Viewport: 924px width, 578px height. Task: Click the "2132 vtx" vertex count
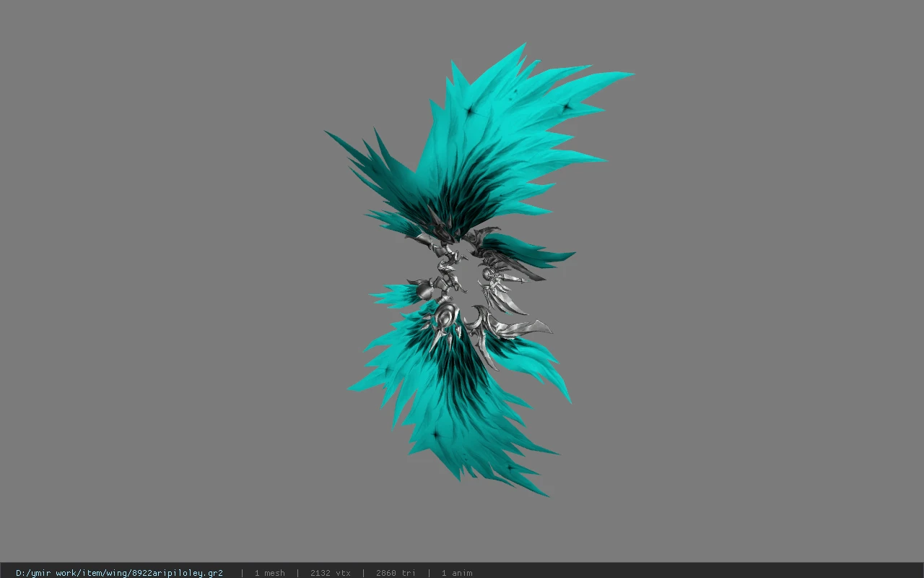tap(330, 573)
